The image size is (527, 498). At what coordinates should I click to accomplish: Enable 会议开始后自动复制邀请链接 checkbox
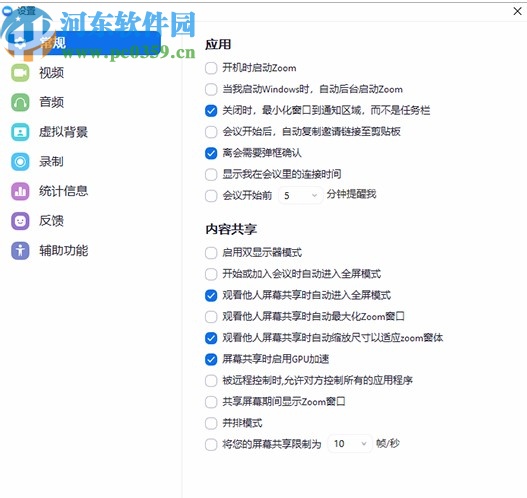[x=211, y=132]
